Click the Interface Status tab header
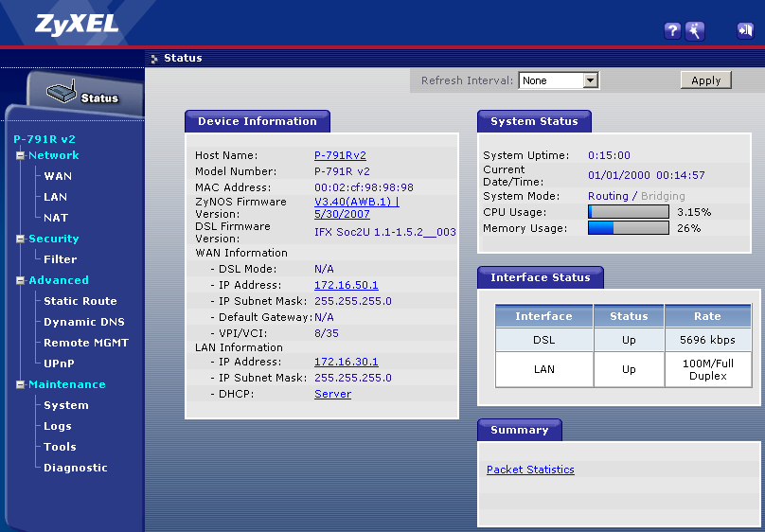This screenshot has width=765, height=532. point(540,277)
